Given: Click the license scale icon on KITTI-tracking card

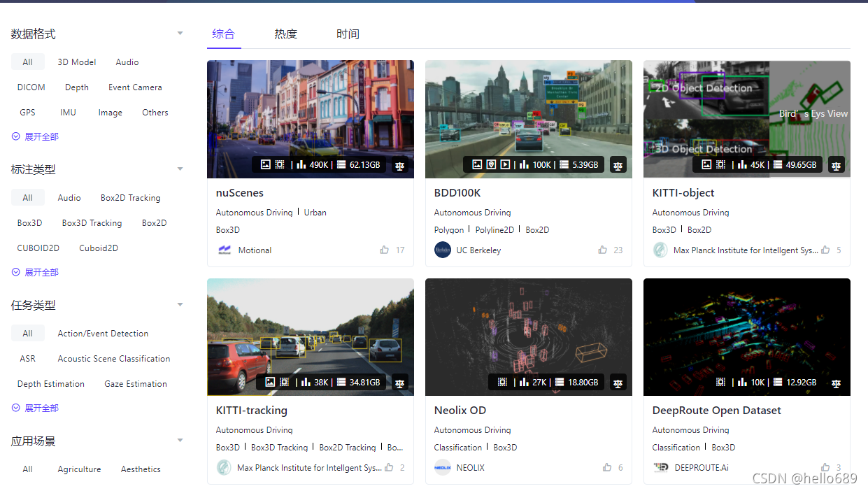Looking at the screenshot, I should tap(400, 383).
